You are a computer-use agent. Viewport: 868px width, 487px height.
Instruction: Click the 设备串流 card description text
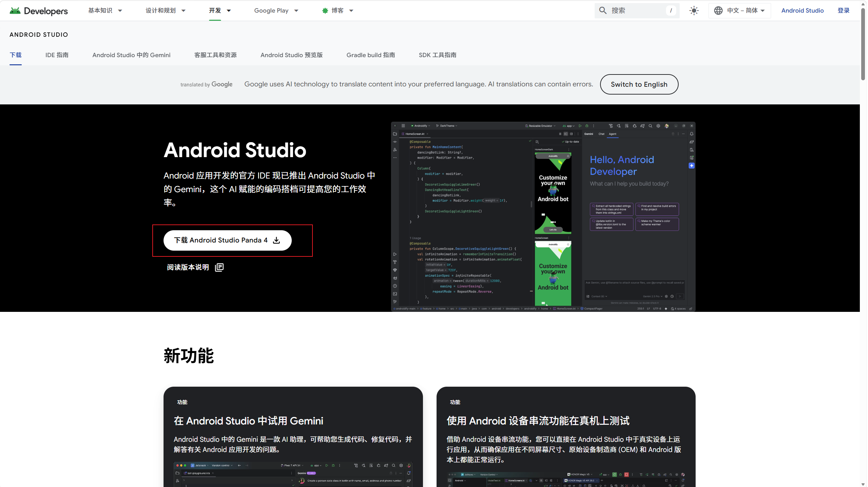564,450
